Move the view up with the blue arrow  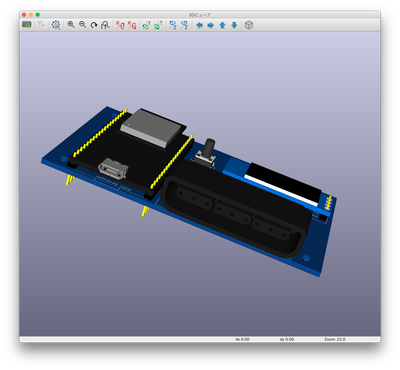tap(223, 25)
